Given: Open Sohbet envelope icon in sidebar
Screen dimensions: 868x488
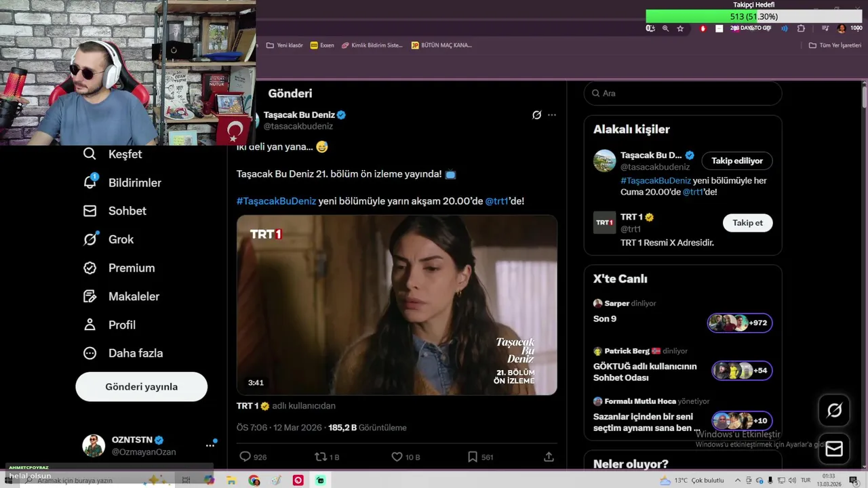Looking at the screenshot, I should (x=90, y=211).
